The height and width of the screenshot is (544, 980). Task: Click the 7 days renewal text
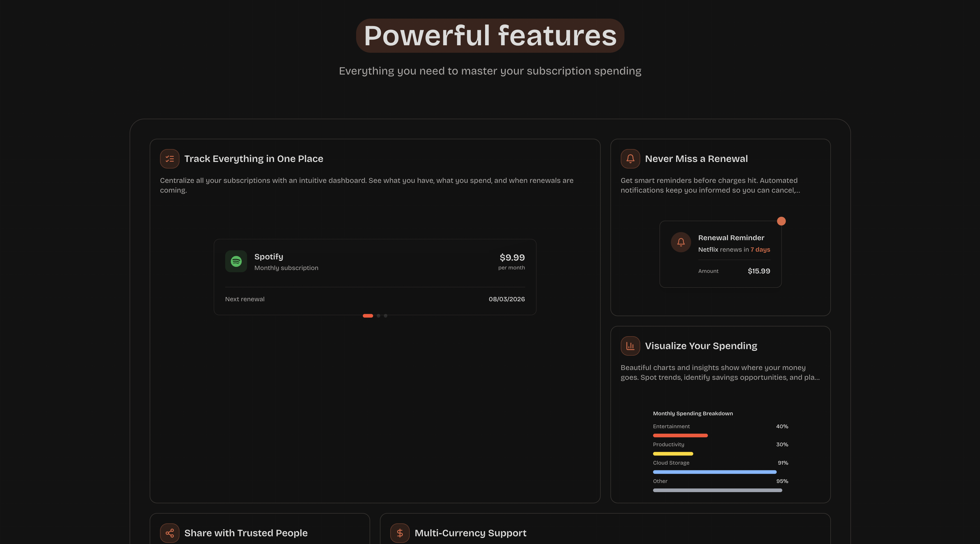(x=760, y=250)
